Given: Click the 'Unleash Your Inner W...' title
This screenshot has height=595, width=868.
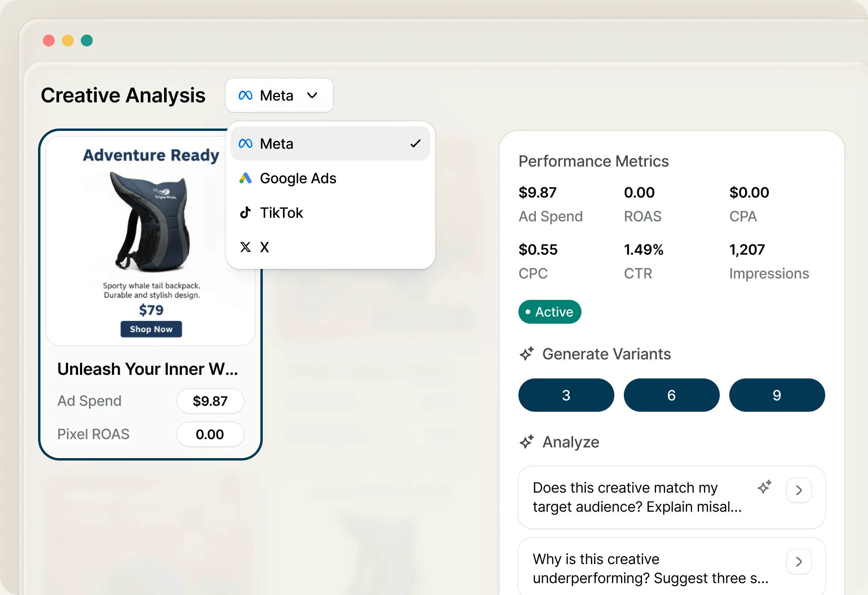Looking at the screenshot, I should coord(147,369).
